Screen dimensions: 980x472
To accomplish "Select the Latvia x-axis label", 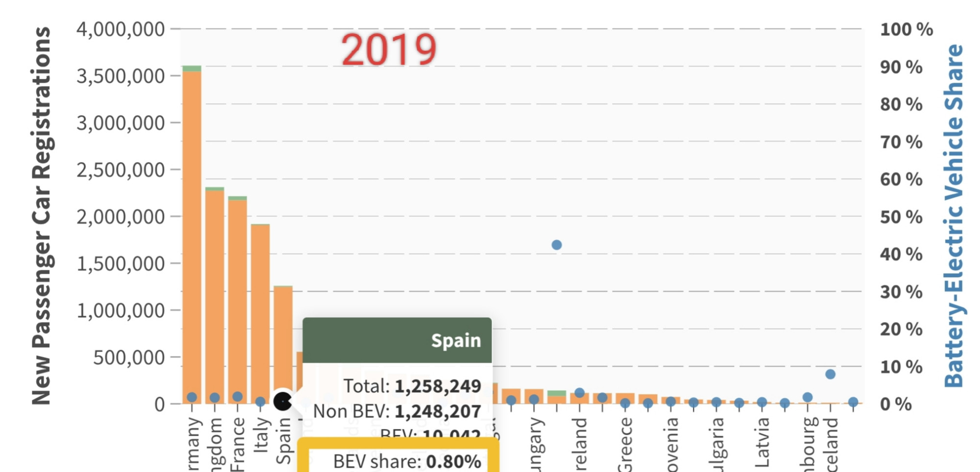I will (x=762, y=443).
